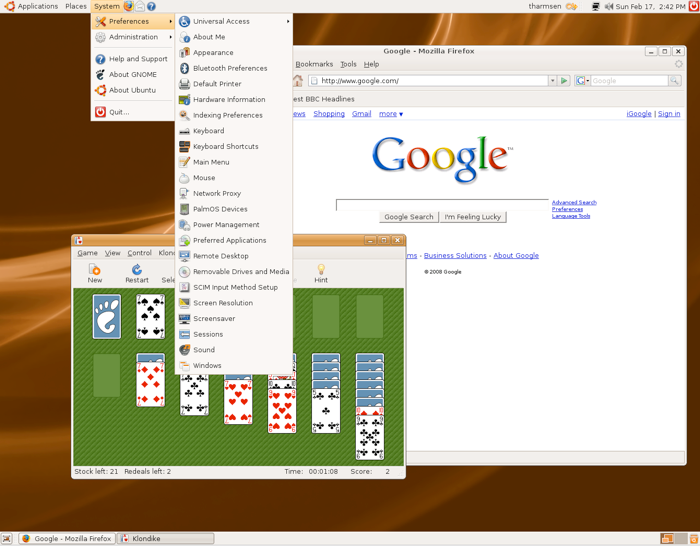Open the Places menu

point(76,6)
